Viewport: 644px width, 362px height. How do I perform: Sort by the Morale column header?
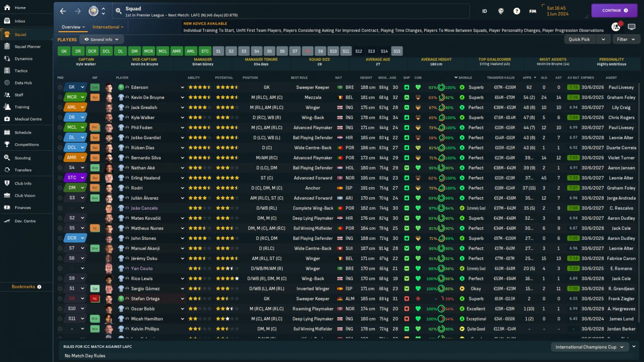(x=465, y=78)
